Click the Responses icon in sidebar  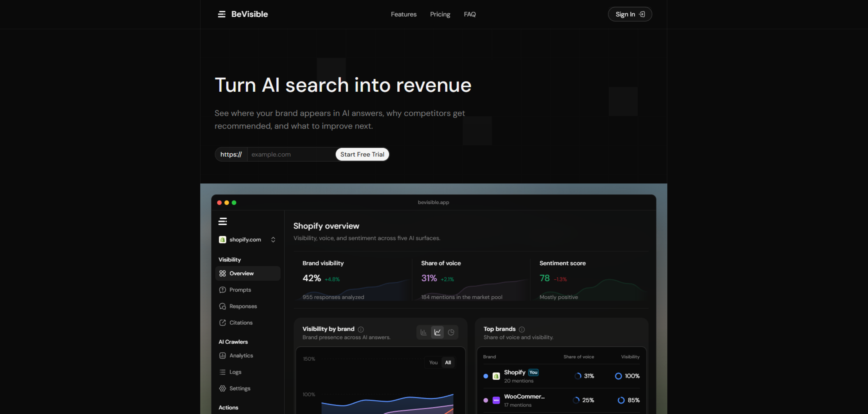pyautogui.click(x=222, y=307)
